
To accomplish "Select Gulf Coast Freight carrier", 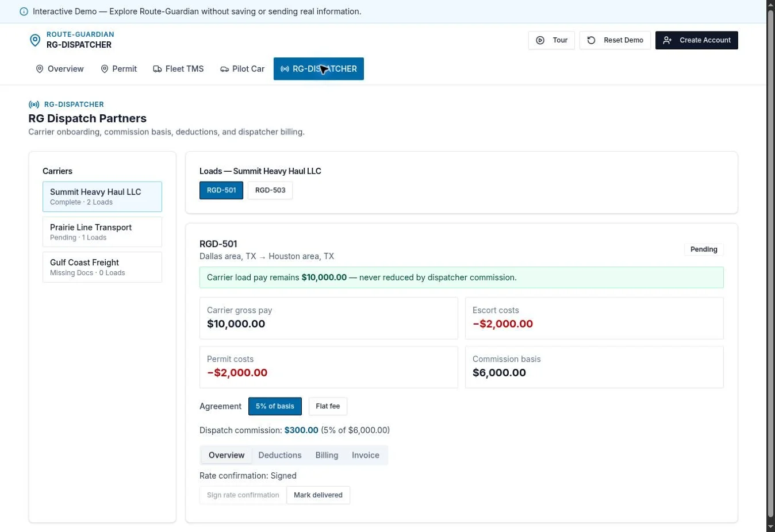I will point(102,267).
